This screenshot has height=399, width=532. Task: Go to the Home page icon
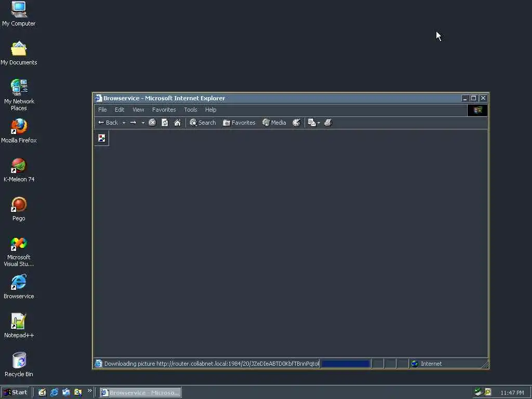pos(178,123)
